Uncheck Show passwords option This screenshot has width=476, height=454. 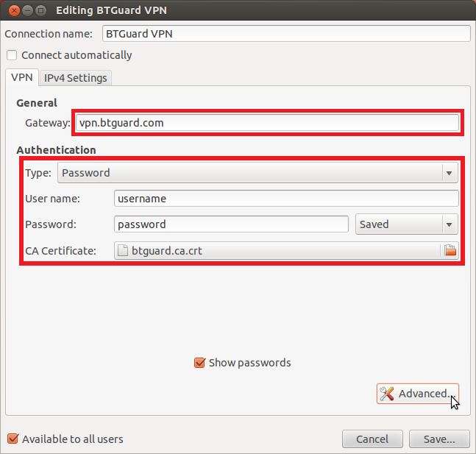pos(199,363)
